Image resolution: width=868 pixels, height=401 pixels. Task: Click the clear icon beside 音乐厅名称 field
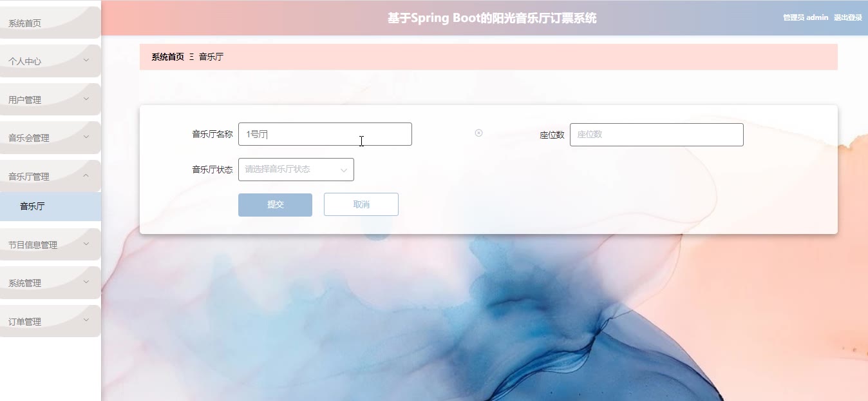478,133
